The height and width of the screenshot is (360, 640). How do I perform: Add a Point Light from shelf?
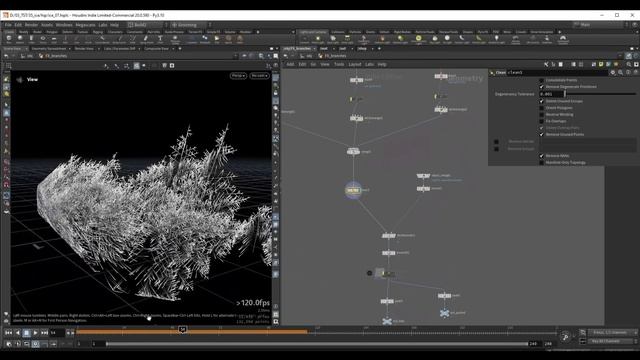coord(318,39)
